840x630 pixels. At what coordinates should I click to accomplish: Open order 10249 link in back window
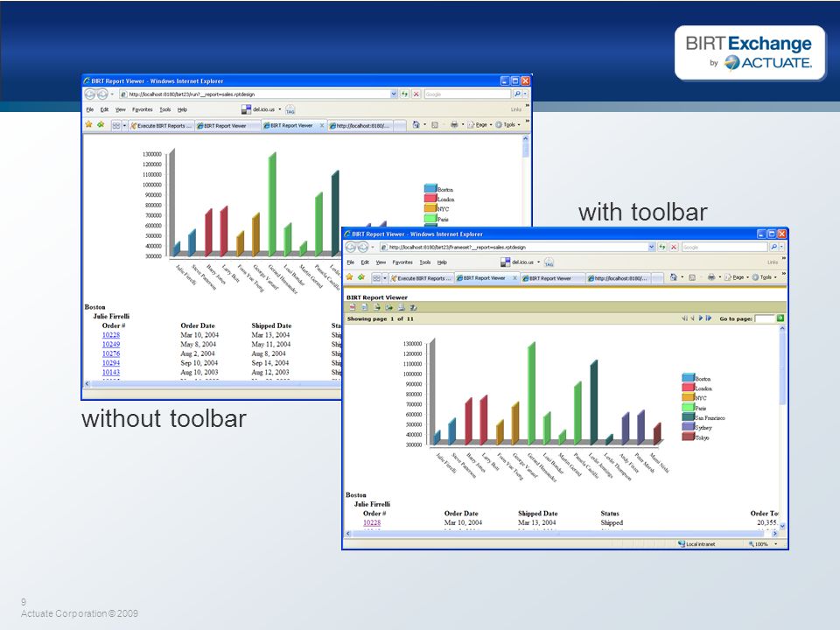(111, 345)
